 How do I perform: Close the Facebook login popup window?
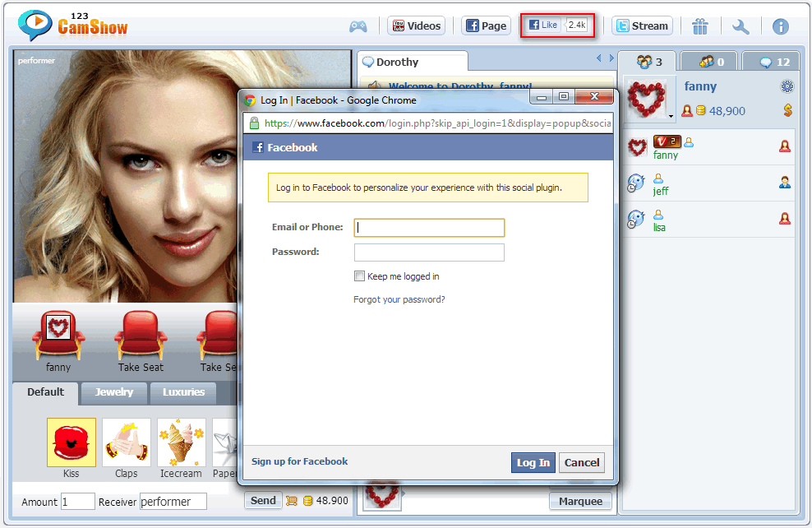point(594,97)
